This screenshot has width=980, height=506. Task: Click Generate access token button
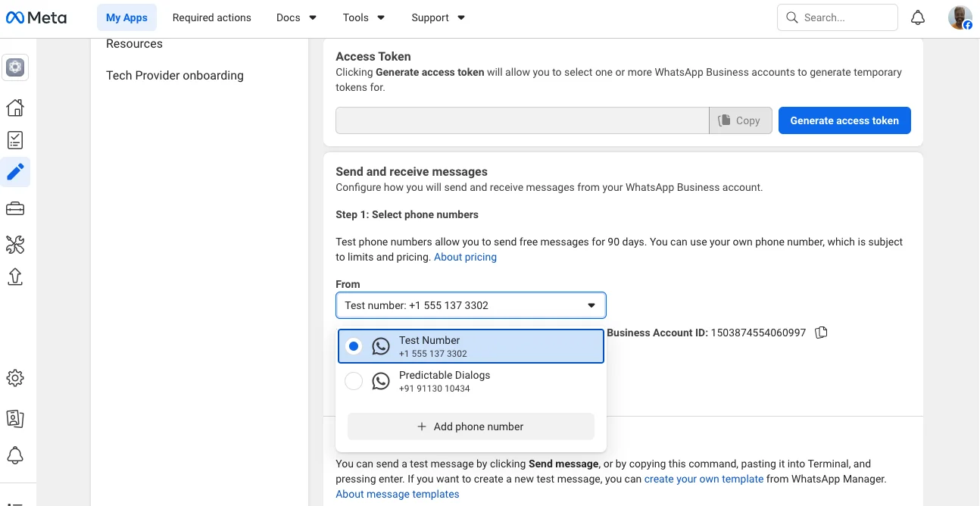point(844,120)
